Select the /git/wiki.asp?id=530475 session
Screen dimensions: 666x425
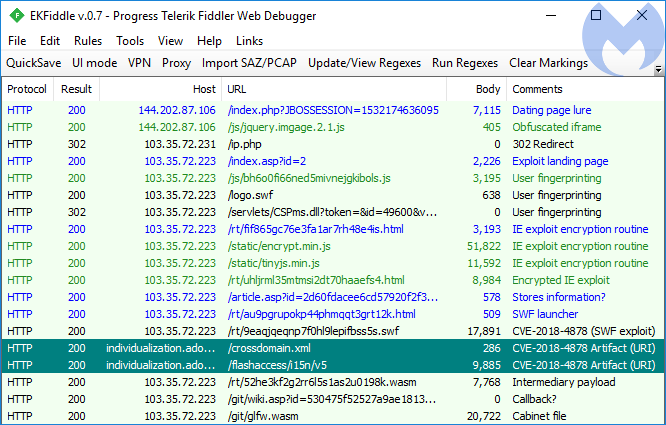click(x=333, y=399)
